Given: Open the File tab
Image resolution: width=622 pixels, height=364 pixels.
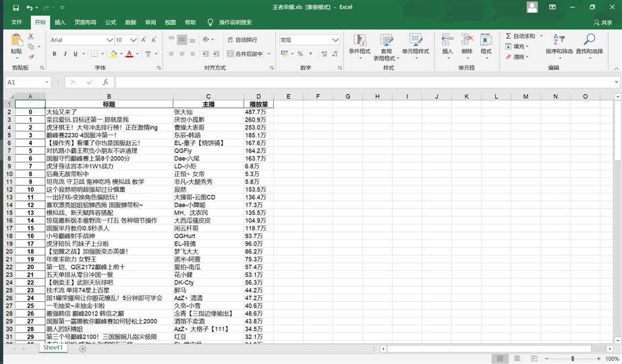Looking at the screenshot, I should (x=16, y=22).
